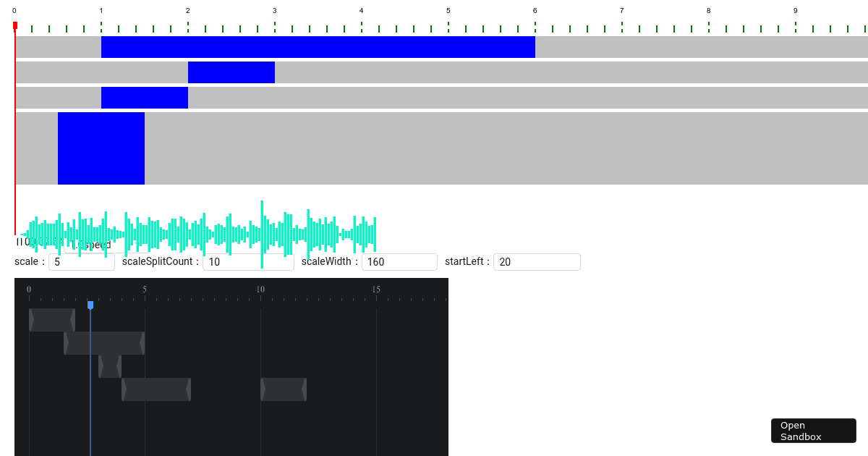Select the blue clip on the third track
This screenshot has height=456, width=868.
point(145,97)
